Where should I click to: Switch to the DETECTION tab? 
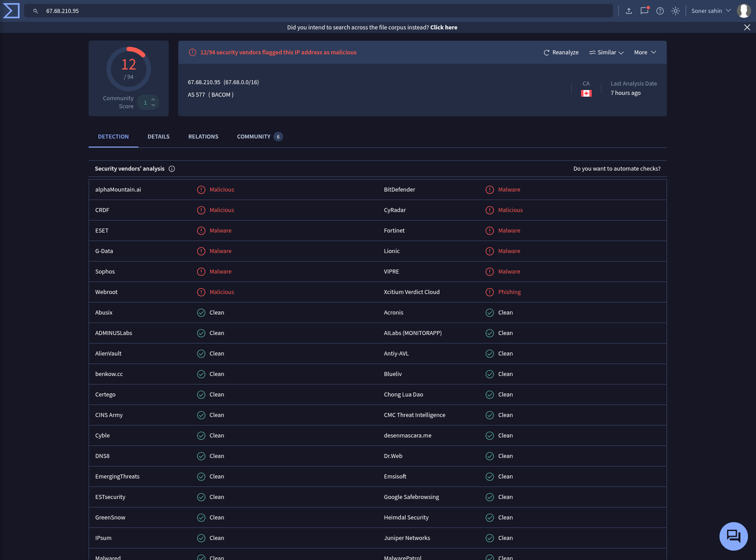114,137
